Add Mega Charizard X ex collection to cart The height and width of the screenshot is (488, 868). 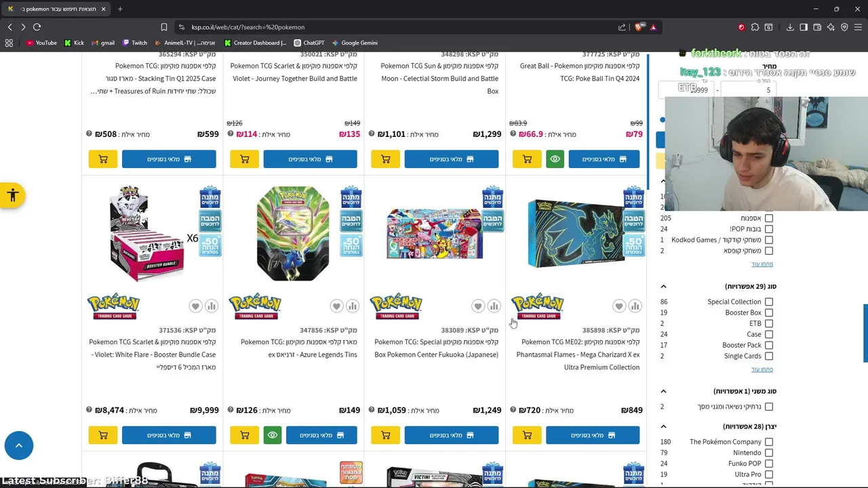tap(527, 435)
